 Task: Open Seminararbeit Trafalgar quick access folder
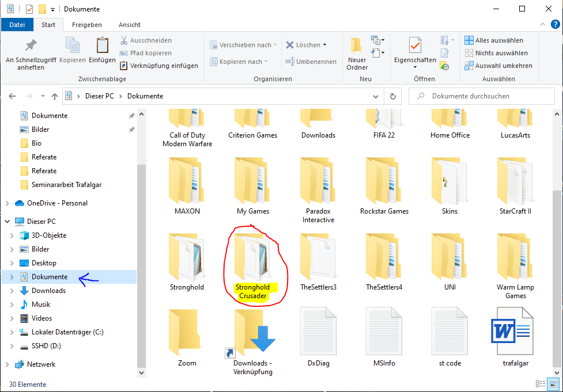coord(66,185)
